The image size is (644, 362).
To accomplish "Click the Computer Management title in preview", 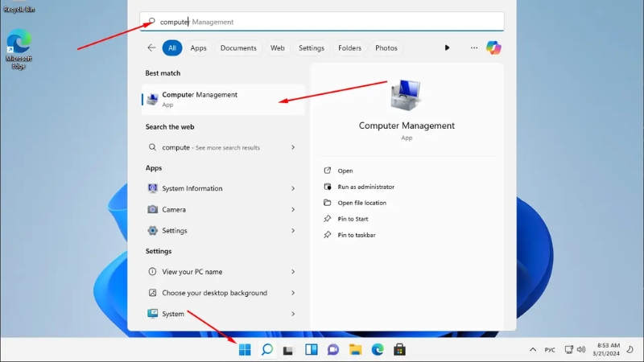I will (407, 125).
